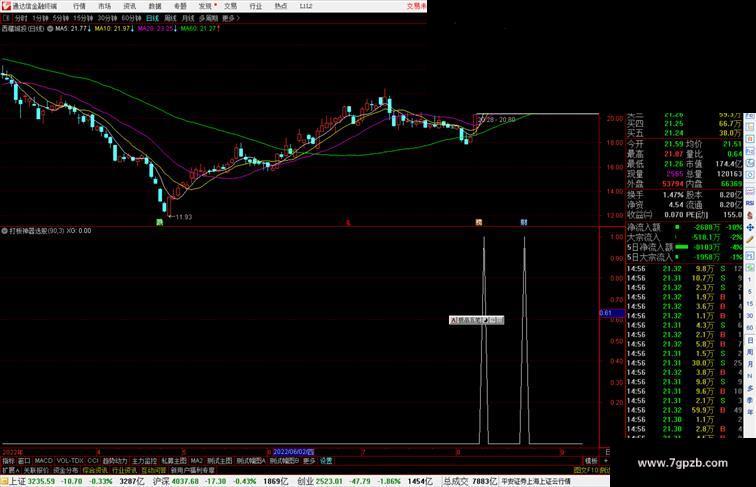Open the 综合资讯 tab

[95, 470]
